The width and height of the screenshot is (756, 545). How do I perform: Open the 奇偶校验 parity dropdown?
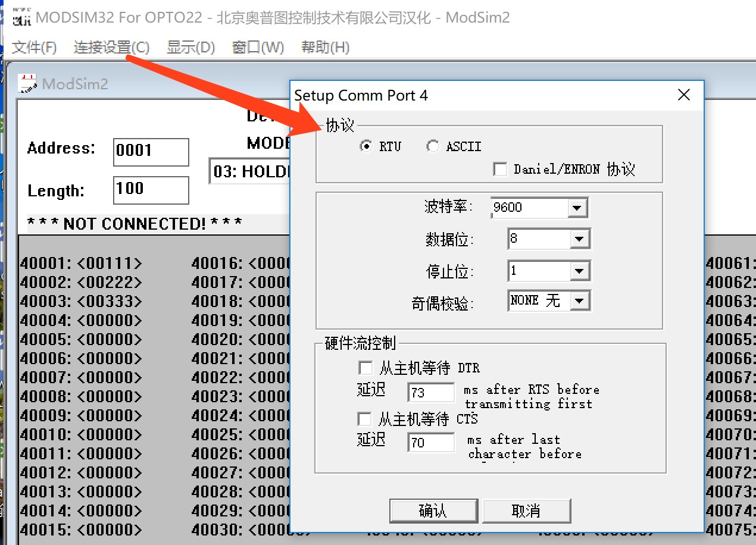[579, 301]
